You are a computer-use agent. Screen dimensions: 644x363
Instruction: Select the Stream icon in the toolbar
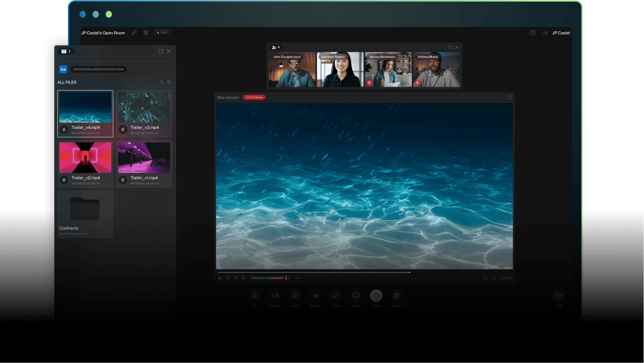(376, 296)
